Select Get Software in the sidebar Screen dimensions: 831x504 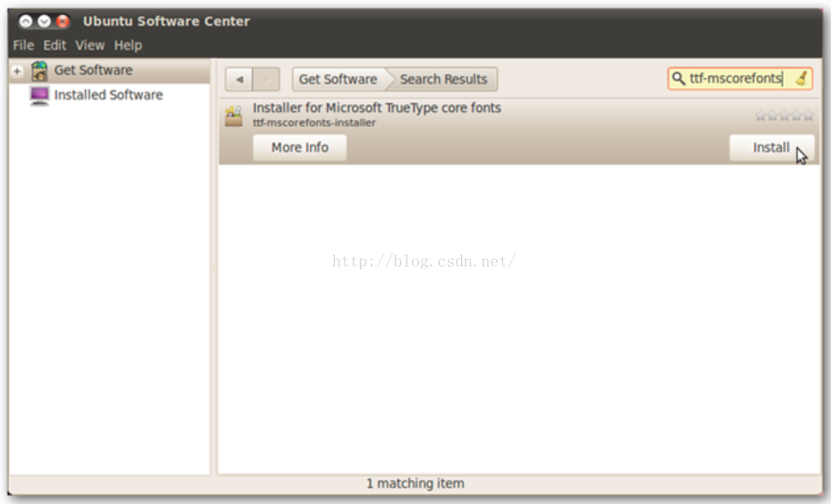click(x=109, y=70)
